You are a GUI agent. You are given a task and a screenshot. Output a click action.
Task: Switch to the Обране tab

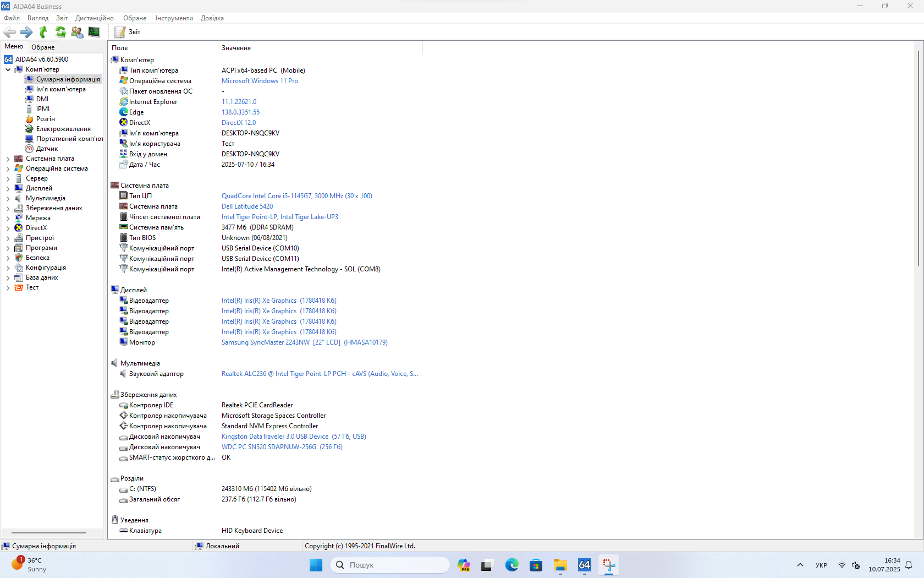(x=43, y=47)
